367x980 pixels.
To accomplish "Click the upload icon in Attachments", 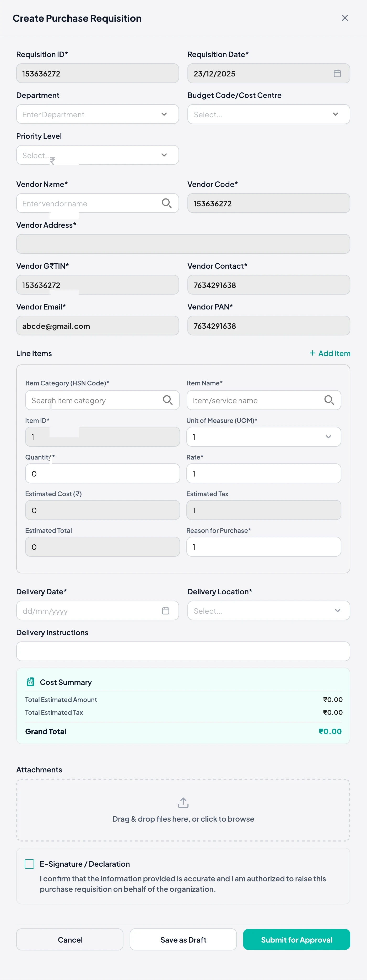I will tap(183, 803).
